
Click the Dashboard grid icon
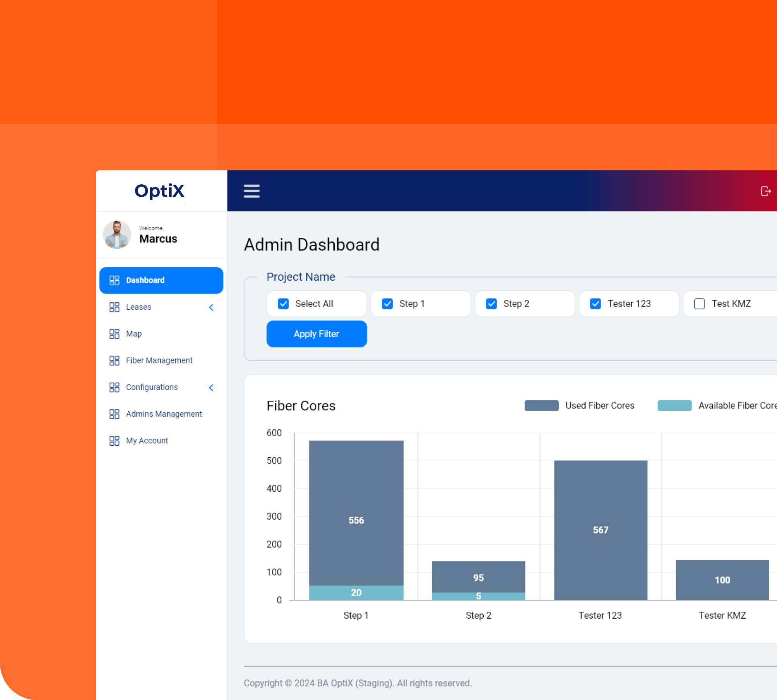114,280
